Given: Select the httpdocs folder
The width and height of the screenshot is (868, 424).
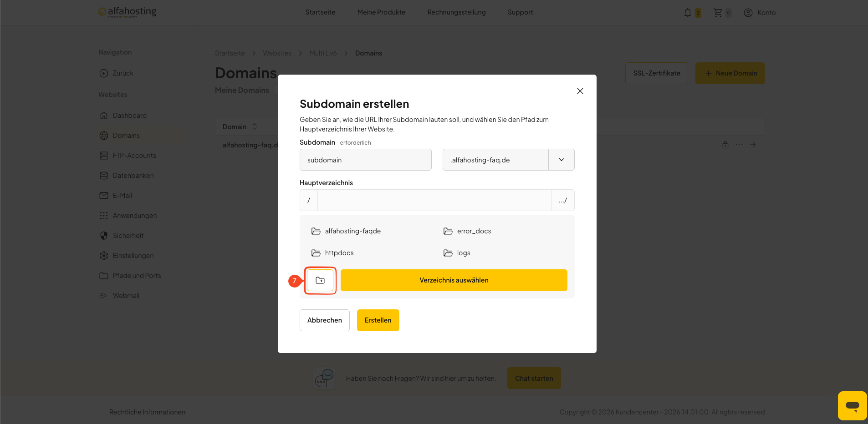Looking at the screenshot, I should [x=332, y=253].
